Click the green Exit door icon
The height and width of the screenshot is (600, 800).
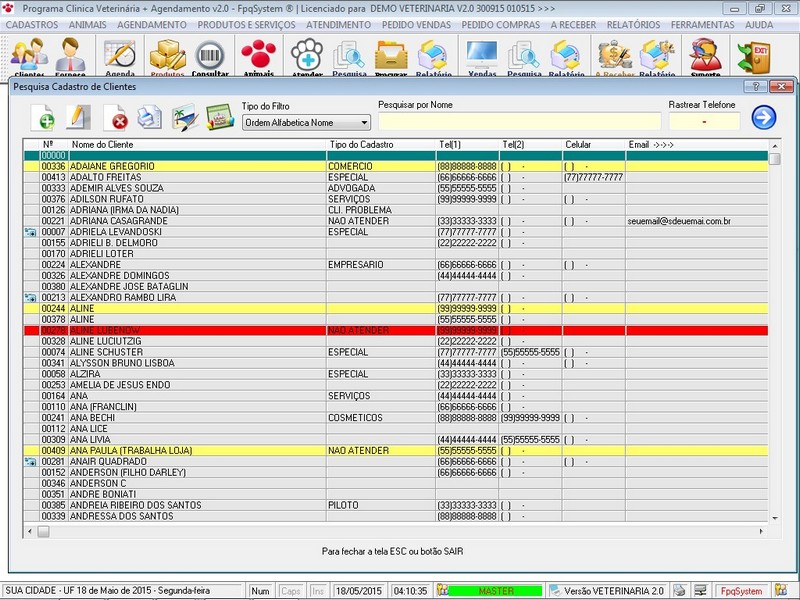tap(754, 56)
